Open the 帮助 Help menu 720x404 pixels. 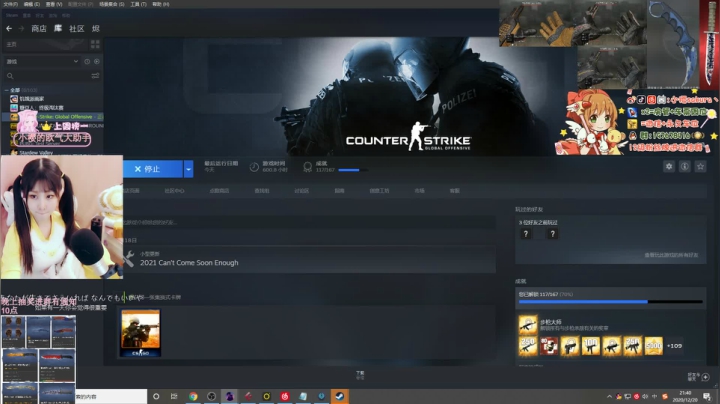(161, 4)
